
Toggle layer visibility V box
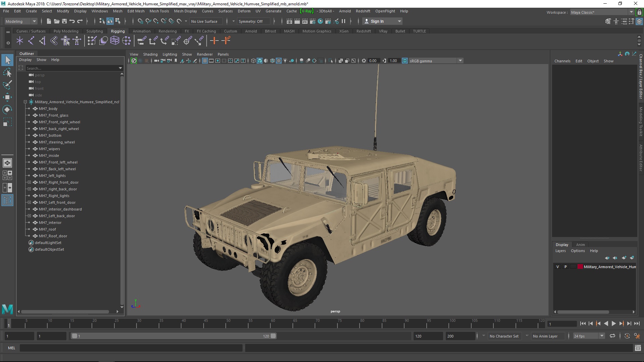point(558,267)
